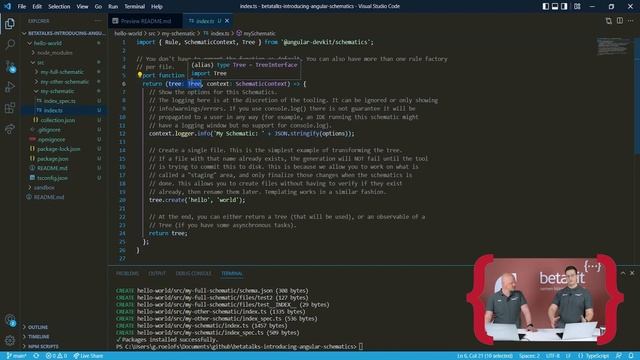This screenshot has width=640, height=360.
Task: Open the File menu
Action: (x=22, y=7)
